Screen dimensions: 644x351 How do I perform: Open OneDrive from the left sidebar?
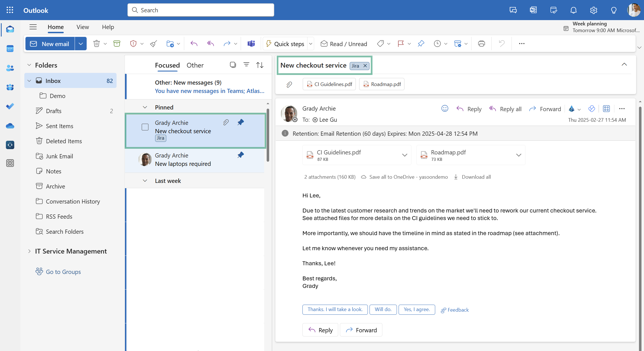[10, 126]
